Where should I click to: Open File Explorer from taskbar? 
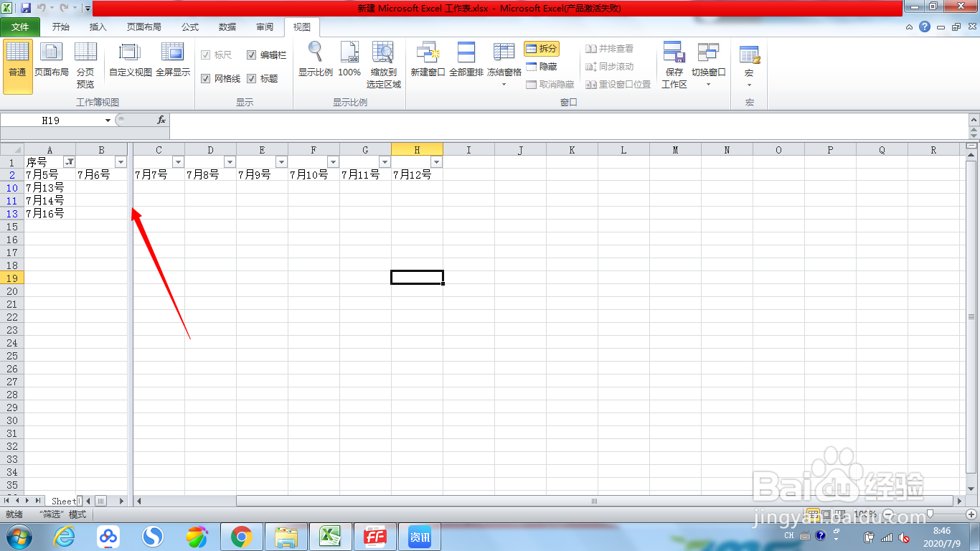point(286,537)
